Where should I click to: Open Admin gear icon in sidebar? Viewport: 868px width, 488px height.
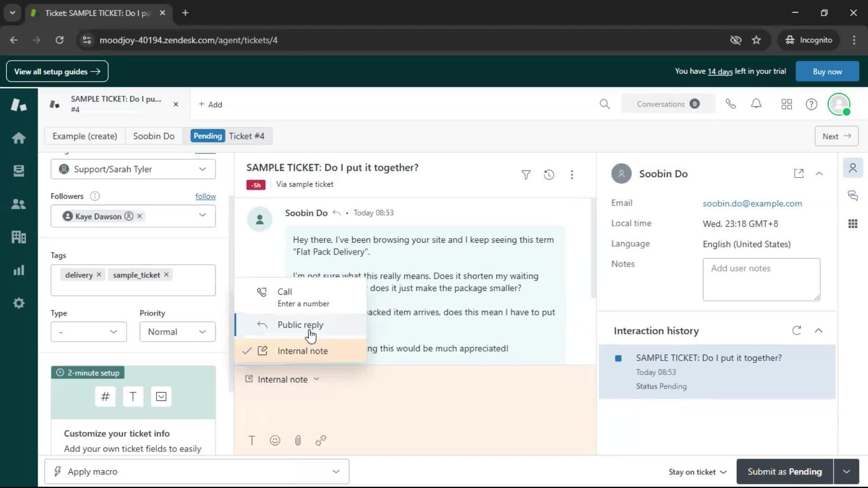click(x=19, y=303)
